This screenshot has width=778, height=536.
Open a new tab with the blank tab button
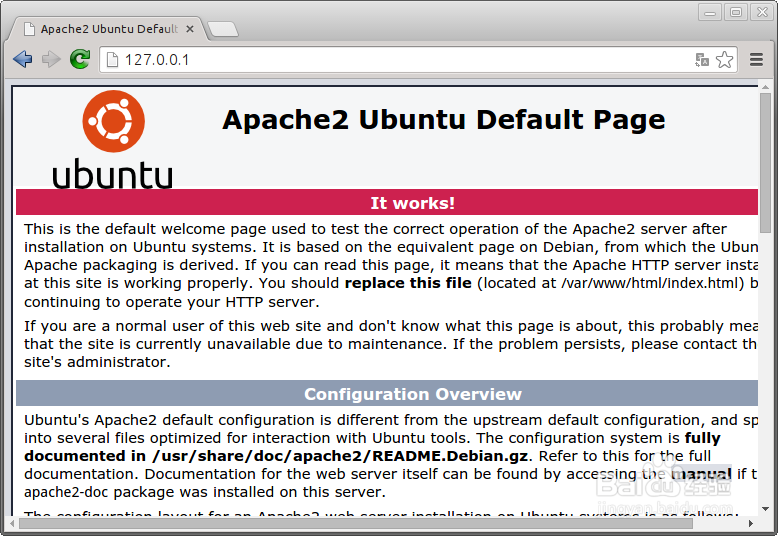click(223, 29)
